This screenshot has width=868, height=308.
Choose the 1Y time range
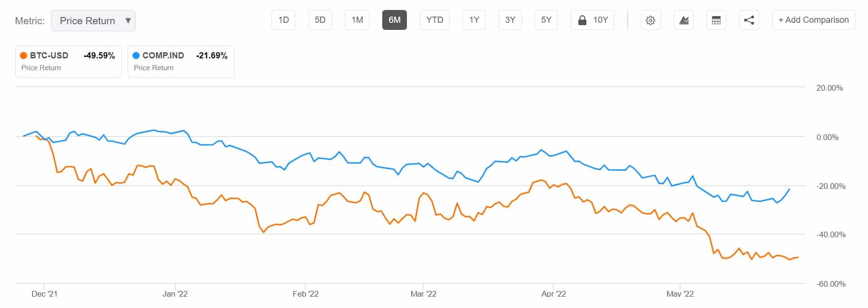tap(474, 20)
